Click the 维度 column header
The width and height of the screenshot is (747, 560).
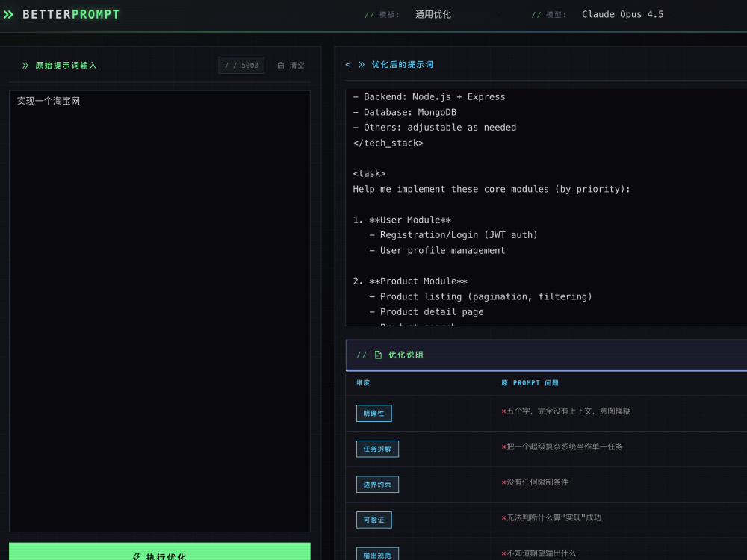pyautogui.click(x=363, y=383)
